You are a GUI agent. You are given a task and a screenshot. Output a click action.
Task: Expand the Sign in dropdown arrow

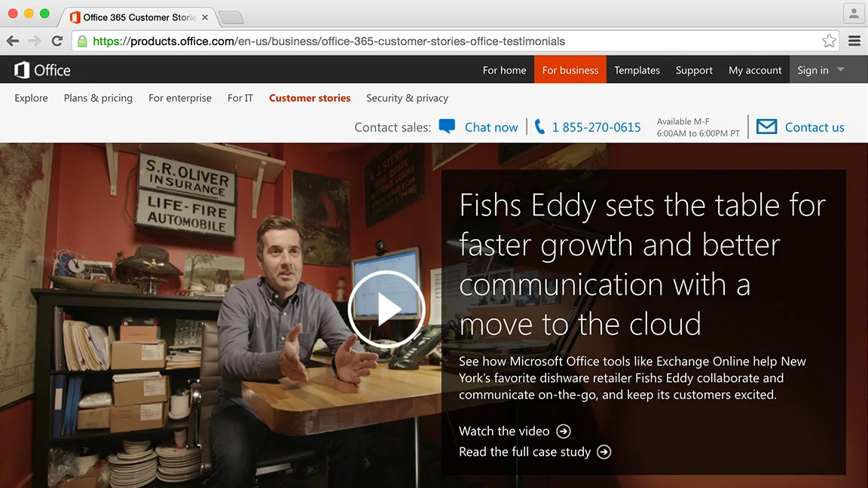(x=840, y=70)
